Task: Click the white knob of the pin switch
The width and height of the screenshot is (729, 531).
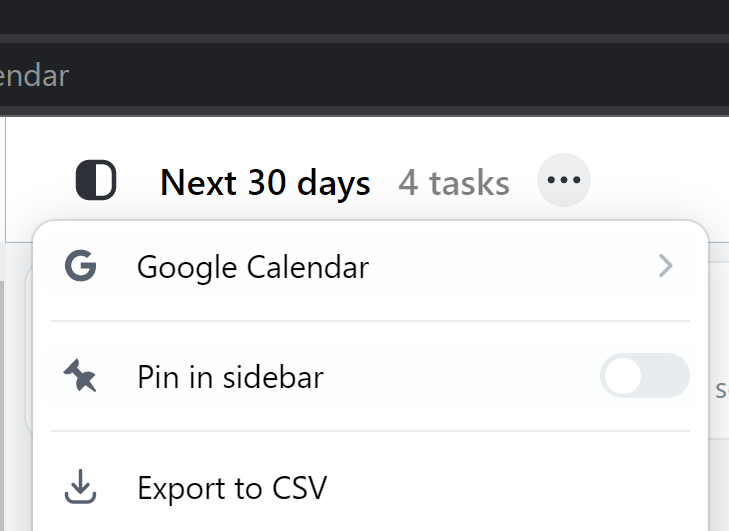Action: 623,376
